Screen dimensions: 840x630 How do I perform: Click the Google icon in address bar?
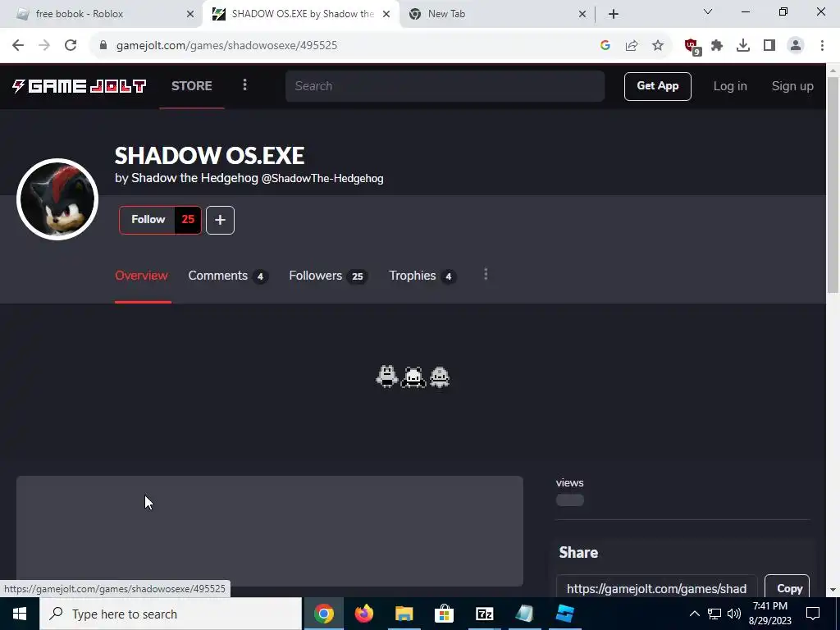click(605, 45)
